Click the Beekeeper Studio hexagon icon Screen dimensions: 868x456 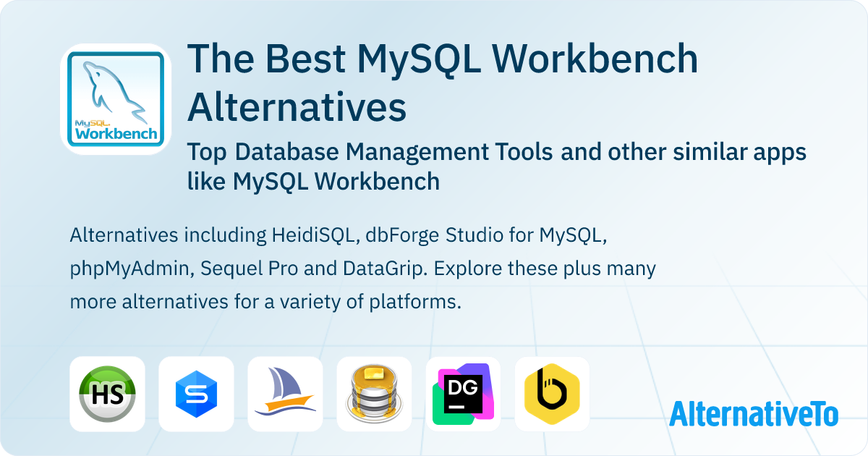(x=552, y=394)
